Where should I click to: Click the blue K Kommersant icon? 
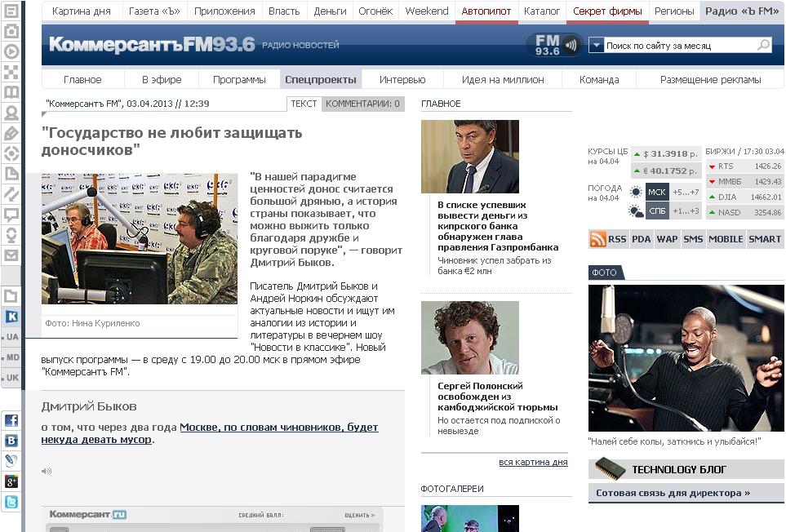tap(11, 317)
